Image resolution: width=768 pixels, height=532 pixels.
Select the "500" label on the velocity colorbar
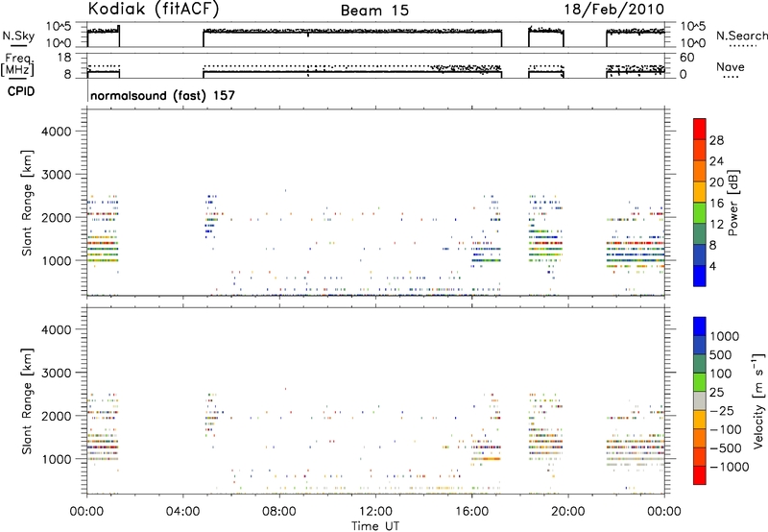[x=721, y=355]
